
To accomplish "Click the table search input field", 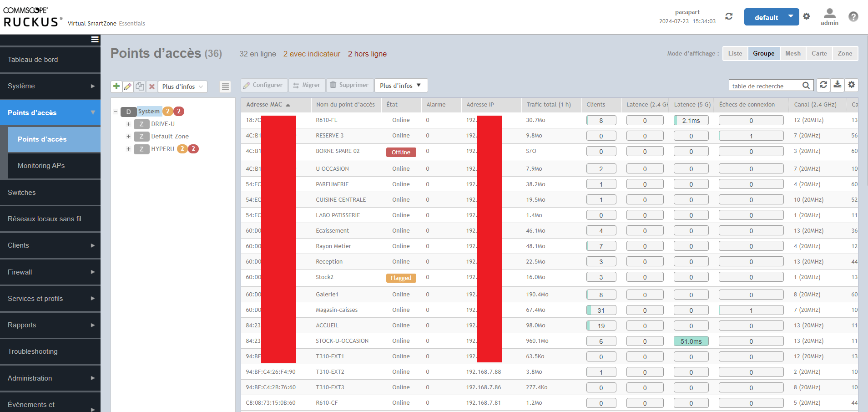I will click(x=765, y=86).
